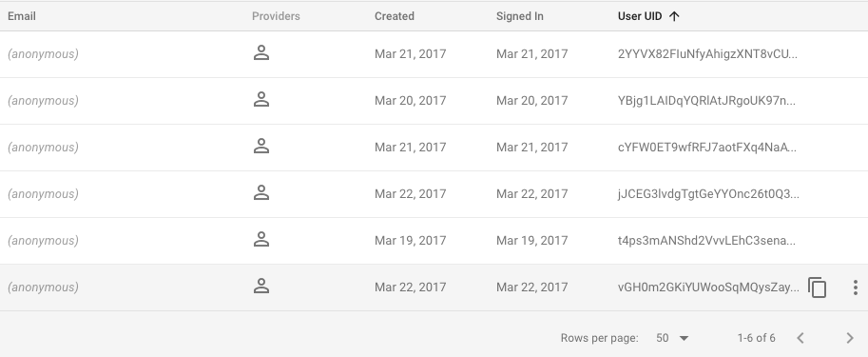Toggle the User UID ascending sort arrow
The image size is (868, 357).
tap(674, 16)
